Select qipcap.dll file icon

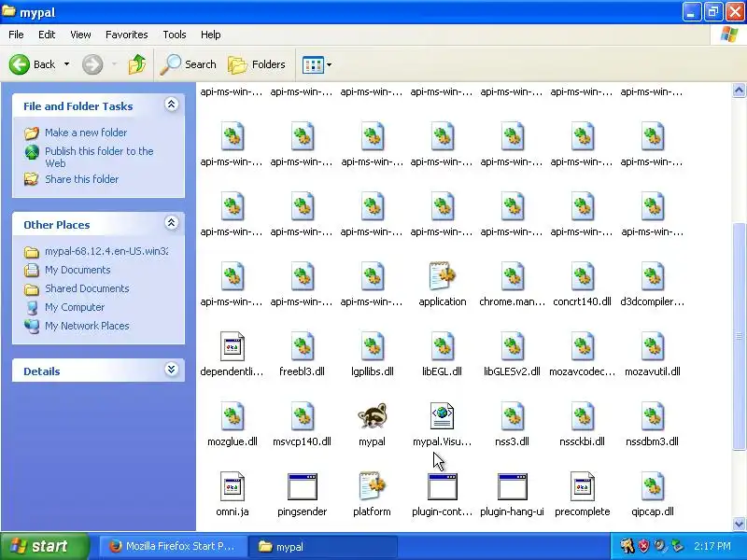click(x=652, y=486)
